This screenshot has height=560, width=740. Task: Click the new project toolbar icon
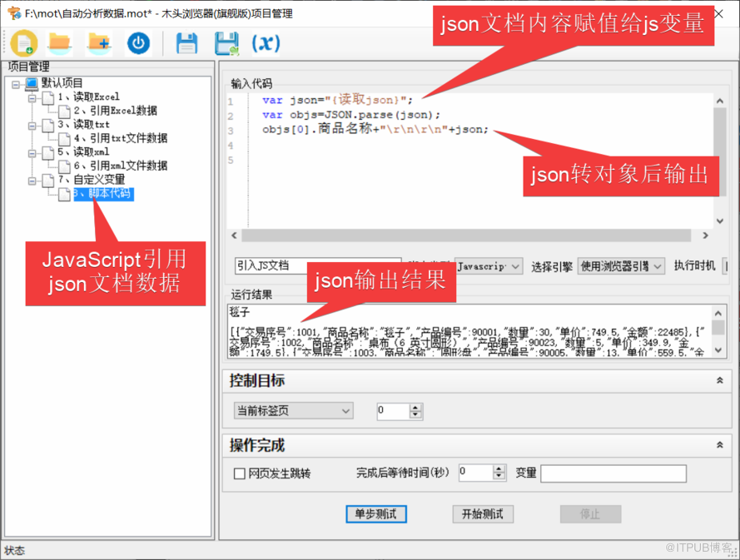(x=24, y=43)
